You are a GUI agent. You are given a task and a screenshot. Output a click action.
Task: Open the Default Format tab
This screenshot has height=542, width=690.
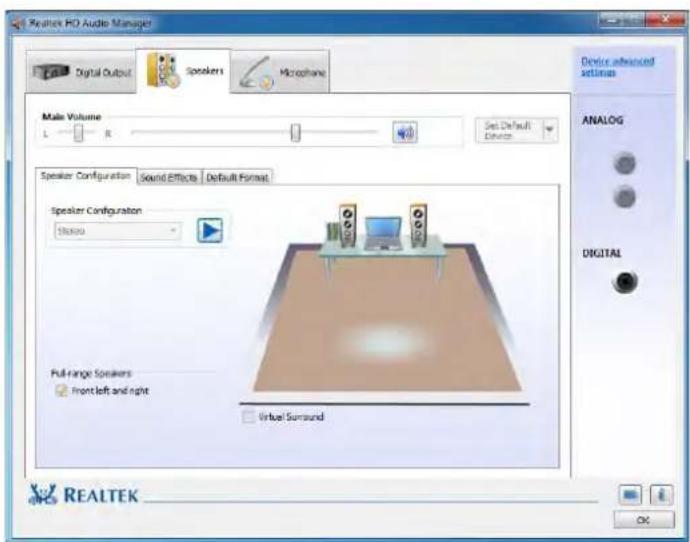[x=237, y=177]
